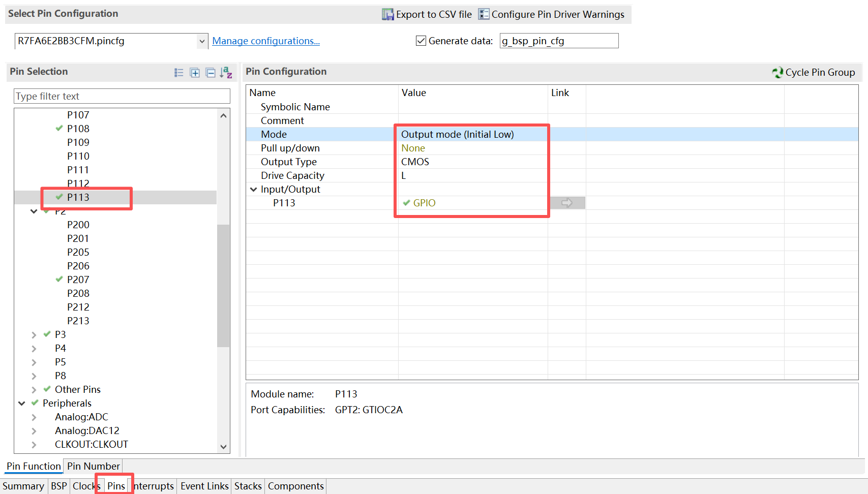Open the pincfg configuration dropdown
868x494 pixels.
click(x=202, y=41)
